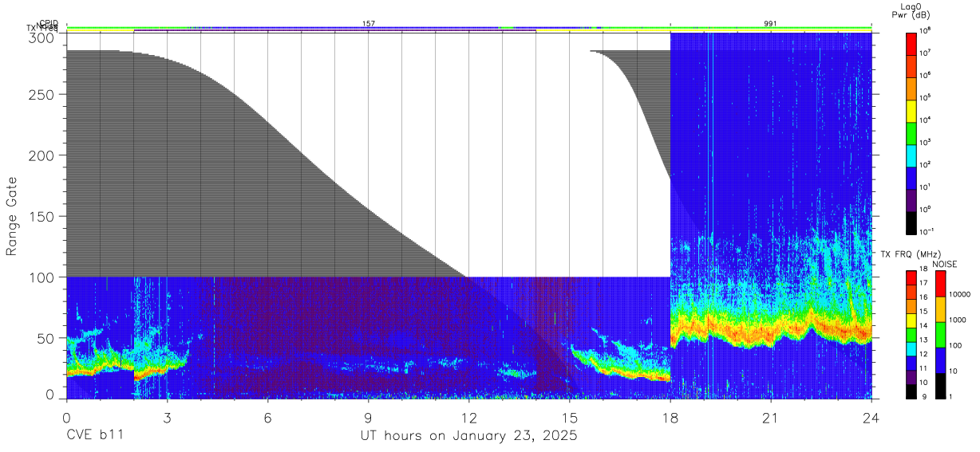The image size is (980, 452).
Task: Click the red top segment of the NOISE colorbar
Action: pyautogui.click(x=941, y=284)
